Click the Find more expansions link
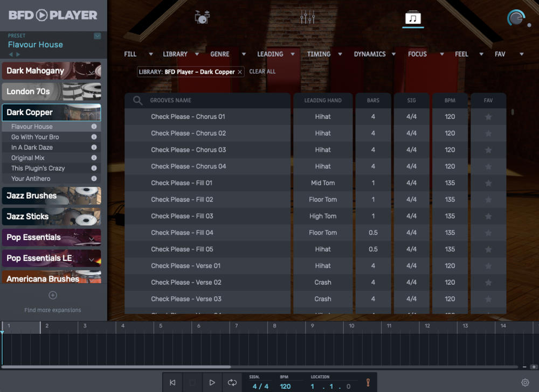This screenshot has height=392, width=539. [x=52, y=310]
